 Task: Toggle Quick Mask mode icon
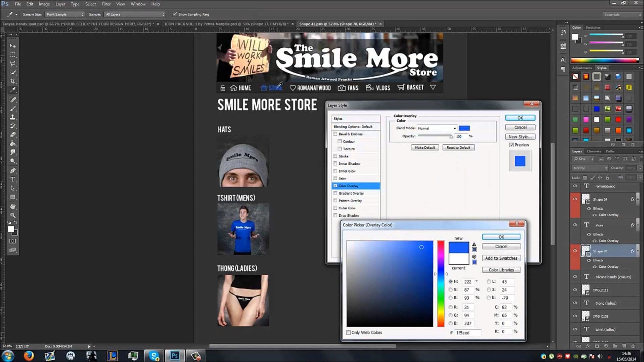click(x=12, y=241)
